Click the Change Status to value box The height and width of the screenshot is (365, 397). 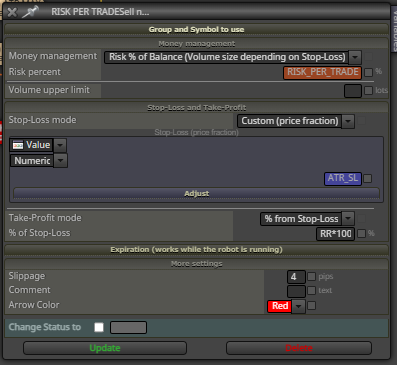pyautogui.click(x=128, y=327)
